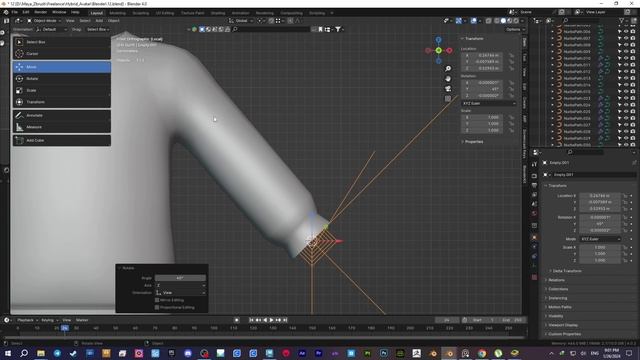Hide NurbsPath.024 with eye icon
640x360 pixels.
[626, 105]
